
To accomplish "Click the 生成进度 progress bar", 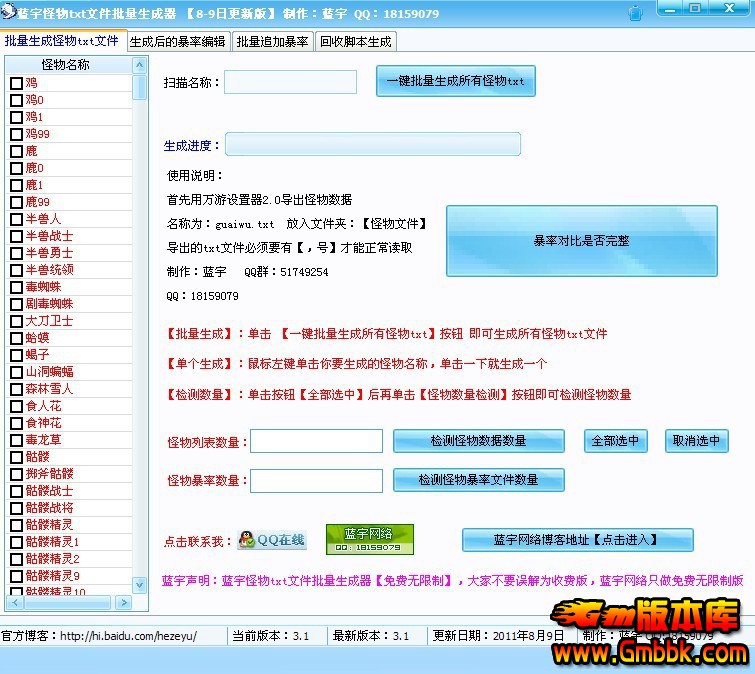I will click(x=372, y=145).
